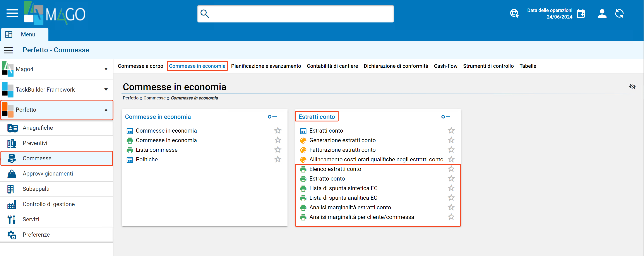Click the Subappalti building icon
This screenshot has width=644, height=256.
pos(11,189)
